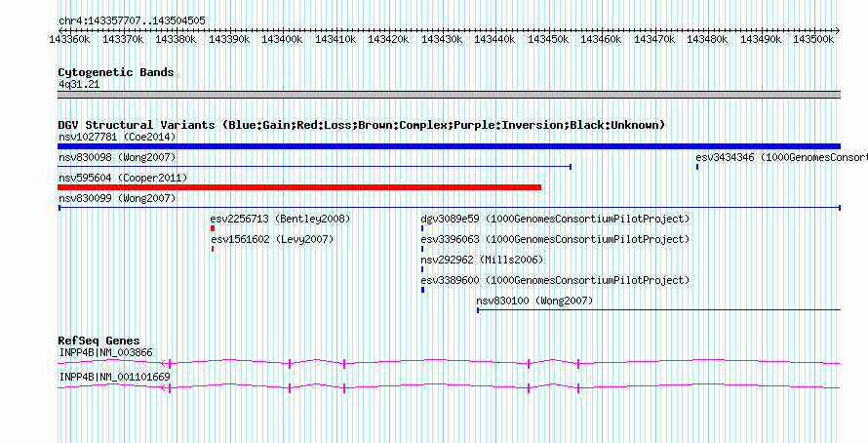The height and width of the screenshot is (443, 868).
Task: Click the 143500k ruler tick label
Action: (813, 39)
